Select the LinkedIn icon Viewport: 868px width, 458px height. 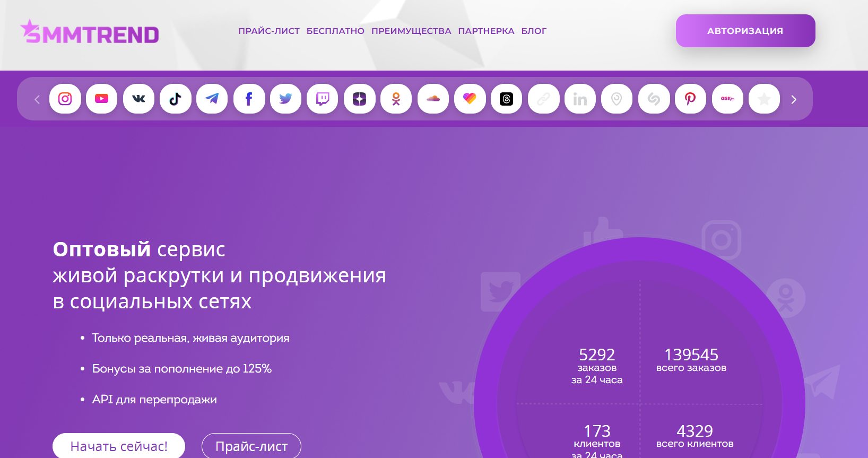click(580, 99)
